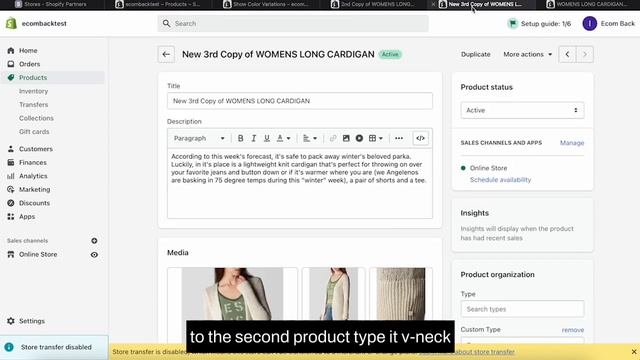640x360 pixels.
Task: Open Online Store sales channel
Action: [38, 254]
